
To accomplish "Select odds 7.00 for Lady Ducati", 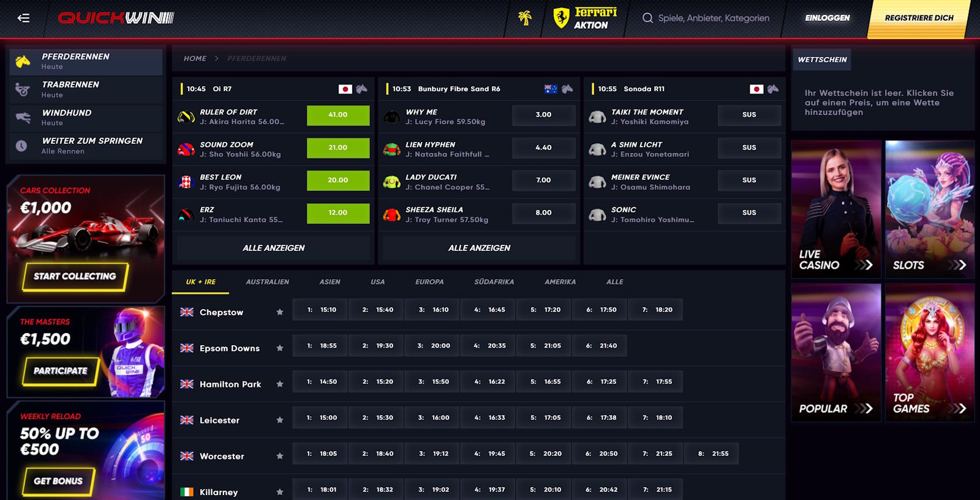I will [544, 181].
